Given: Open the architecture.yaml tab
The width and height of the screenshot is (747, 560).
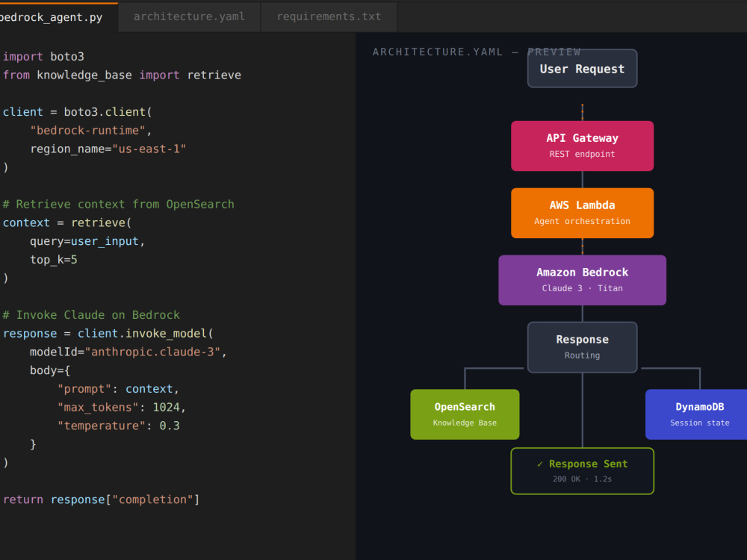Looking at the screenshot, I should pos(189,17).
